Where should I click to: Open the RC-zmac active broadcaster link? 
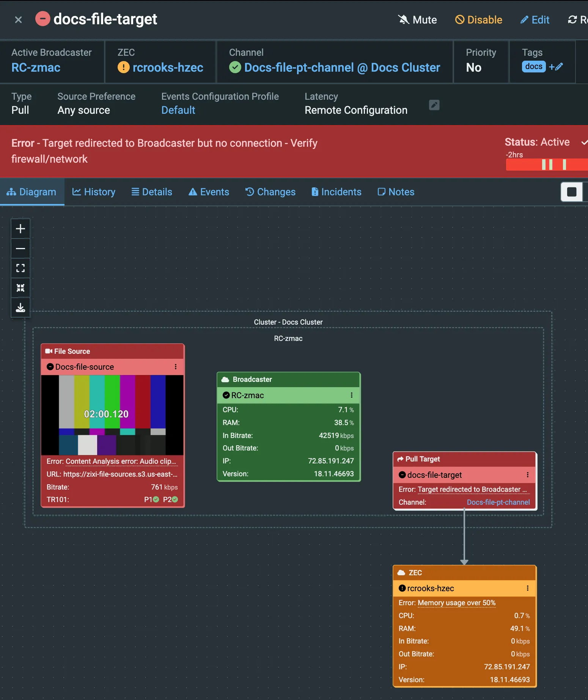click(36, 67)
